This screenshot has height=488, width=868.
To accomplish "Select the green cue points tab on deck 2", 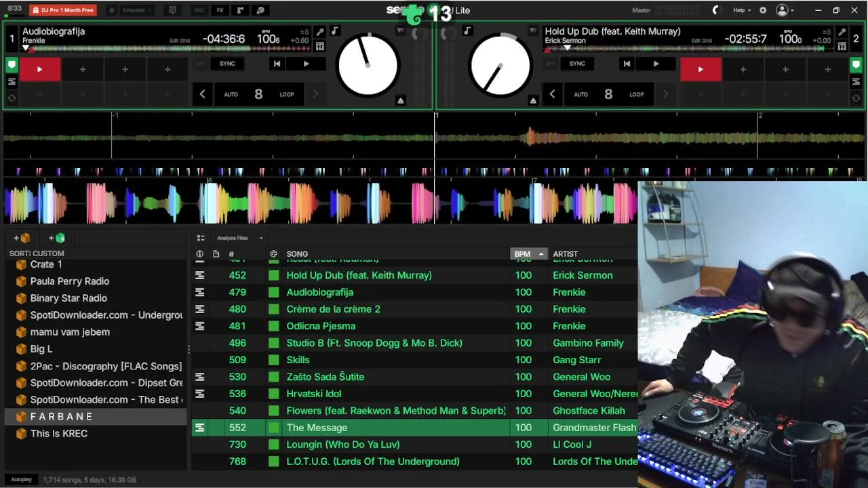I will (856, 65).
